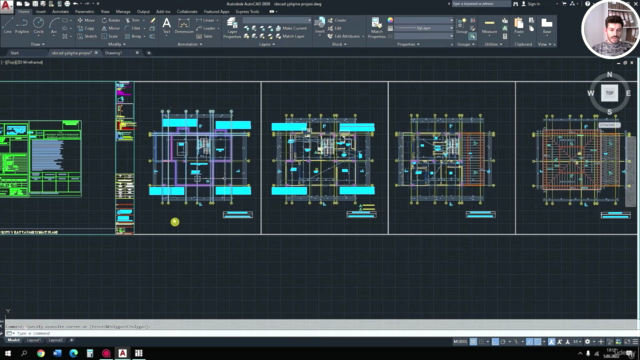Toggle object snap tracking in status bar
640x360 pixels.
pyautogui.click(x=529, y=342)
